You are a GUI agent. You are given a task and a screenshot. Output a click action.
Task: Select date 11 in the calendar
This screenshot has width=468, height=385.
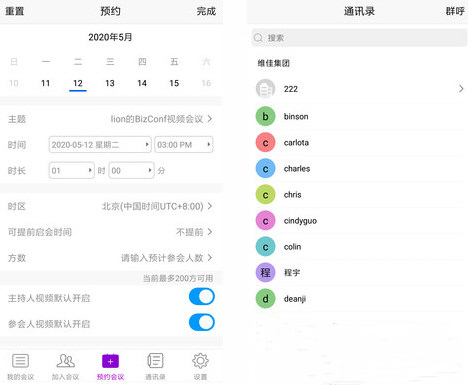click(x=45, y=83)
